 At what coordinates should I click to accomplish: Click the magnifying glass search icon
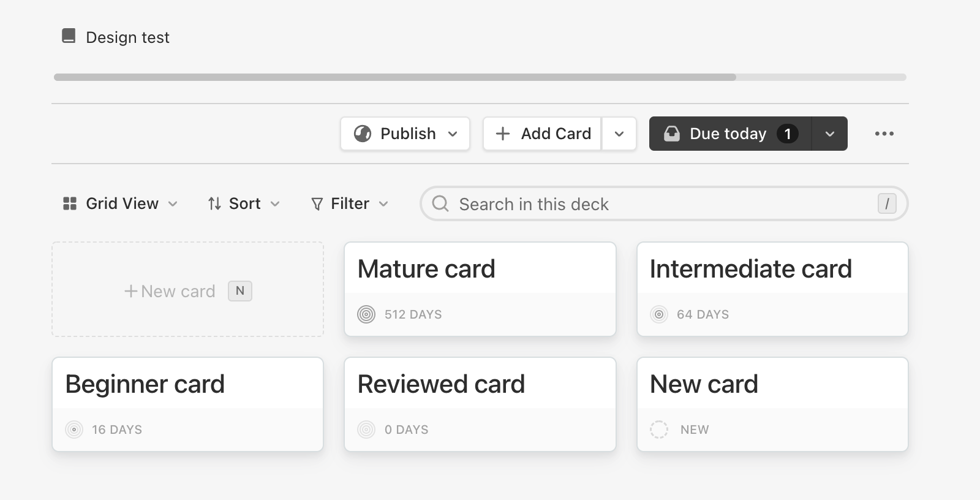coord(440,203)
